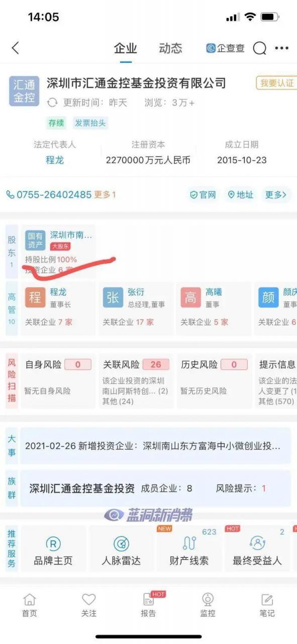Select the 企业 tab
Screen dimensions: 297x644
coord(126,48)
